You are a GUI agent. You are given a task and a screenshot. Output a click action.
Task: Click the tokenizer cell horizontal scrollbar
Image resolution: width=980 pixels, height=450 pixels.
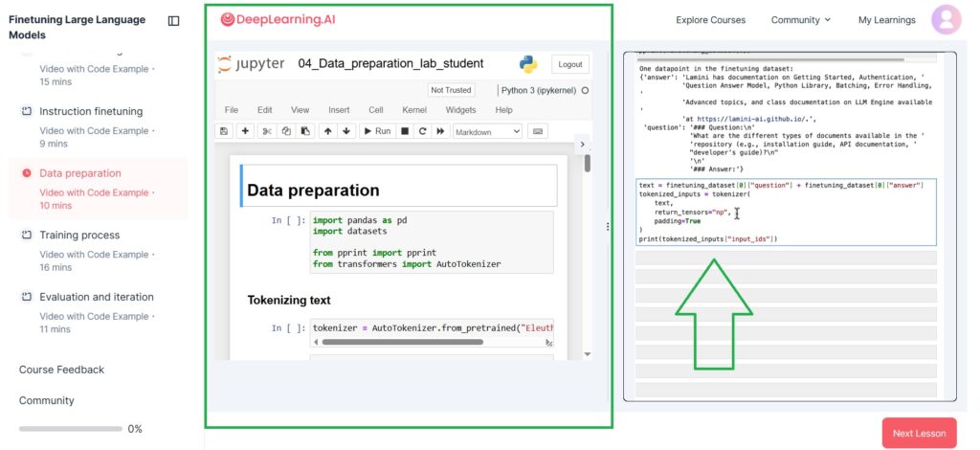tap(403, 342)
